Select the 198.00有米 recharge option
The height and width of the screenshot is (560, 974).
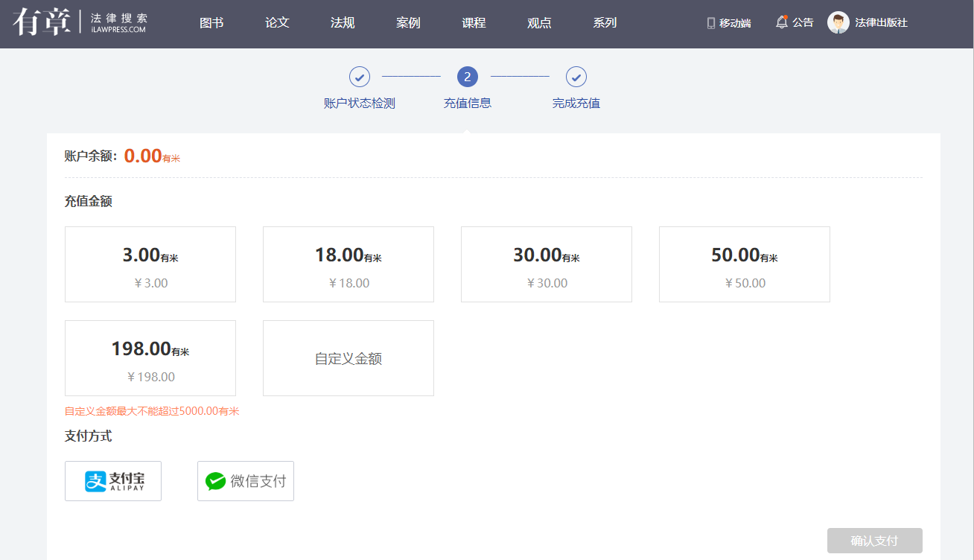tap(150, 358)
